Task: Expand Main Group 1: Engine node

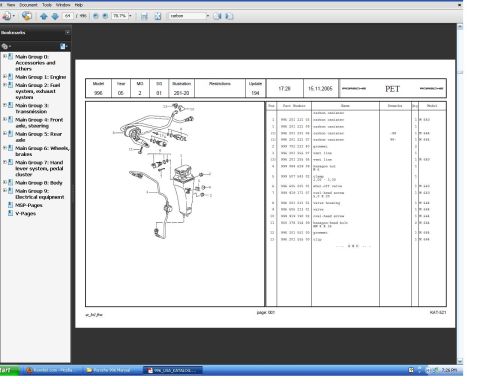Action: pyautogui.click(x=5, y=76)
